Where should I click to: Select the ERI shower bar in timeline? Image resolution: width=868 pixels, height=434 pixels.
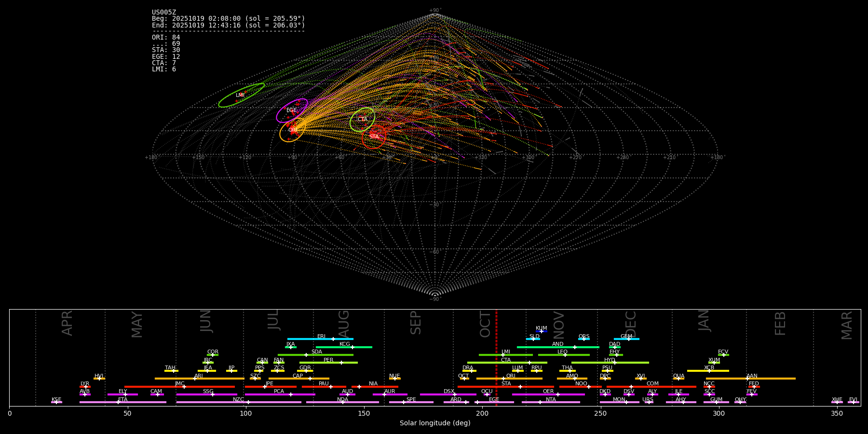pos(320,339)
